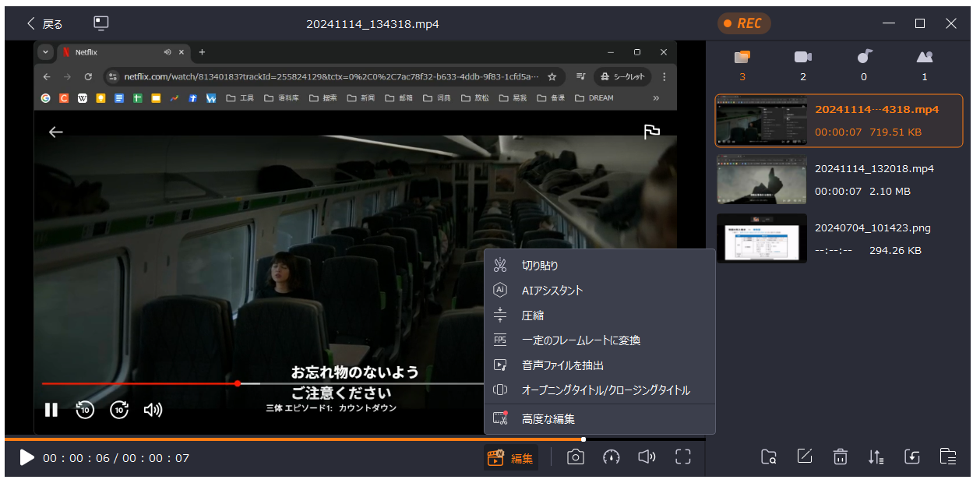Click the screen icon next to 戻る
980x483 pixels.
coord(100,23)
